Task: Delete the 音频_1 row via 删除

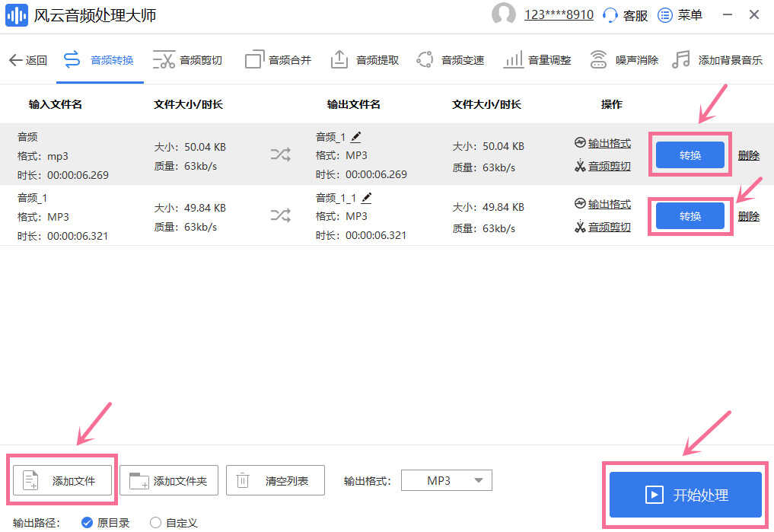Action: coord(748,216)
